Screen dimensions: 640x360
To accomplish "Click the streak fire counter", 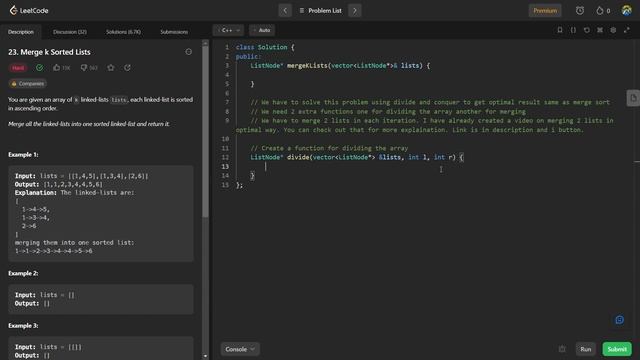I will click(x=603, y=11).
